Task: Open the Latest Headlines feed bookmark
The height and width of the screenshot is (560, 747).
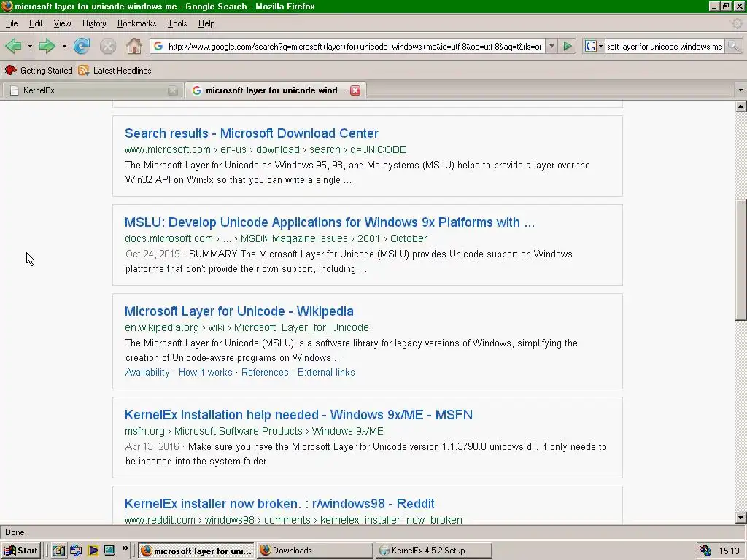Action: [115, 71]
